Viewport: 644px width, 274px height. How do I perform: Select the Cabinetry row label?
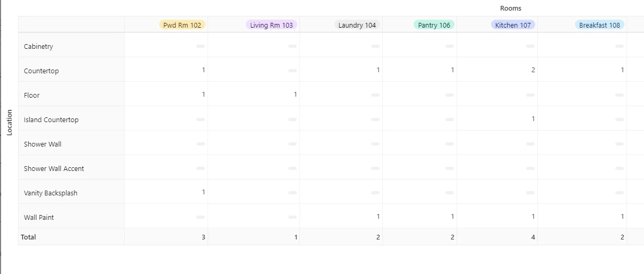tap(38, 46)
